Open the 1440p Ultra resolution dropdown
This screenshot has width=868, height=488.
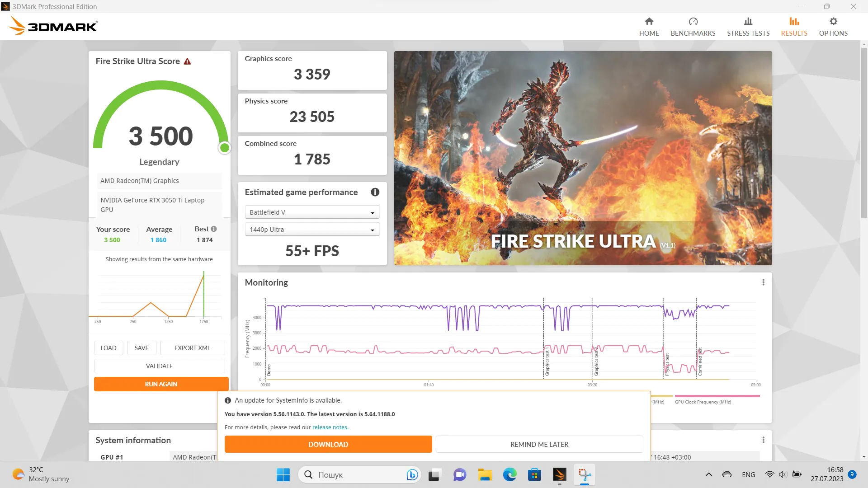pos(312,230)
